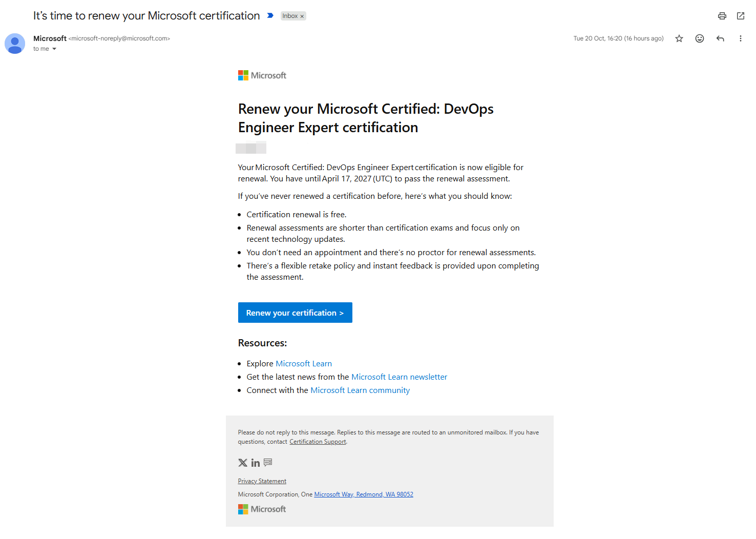Click the sender name Microsoft
Image resolution: width=756 pixels, height=539 pixels.
pyautogui.click(x=50, y=38)
